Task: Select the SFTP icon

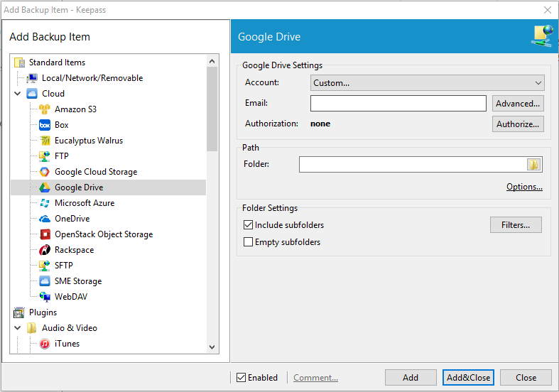Action: tap(45, 266)
